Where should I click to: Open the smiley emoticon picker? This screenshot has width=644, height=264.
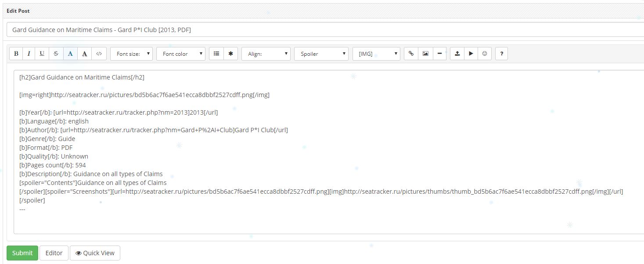point(485,54)
